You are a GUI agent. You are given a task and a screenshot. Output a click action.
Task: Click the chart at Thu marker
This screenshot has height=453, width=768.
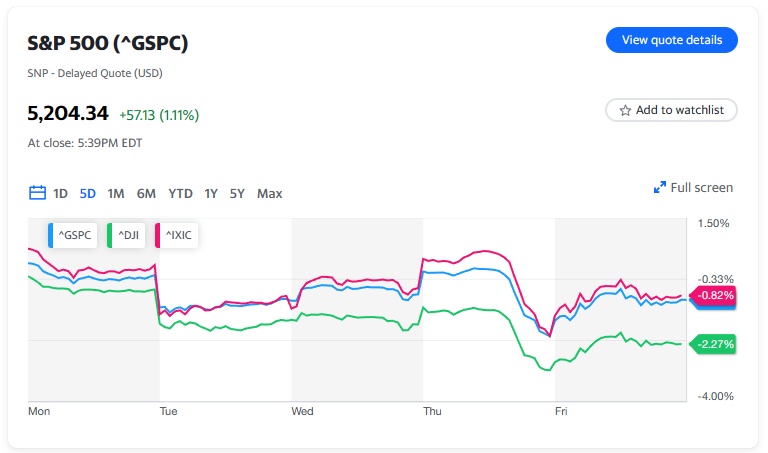tap(432, 411)
